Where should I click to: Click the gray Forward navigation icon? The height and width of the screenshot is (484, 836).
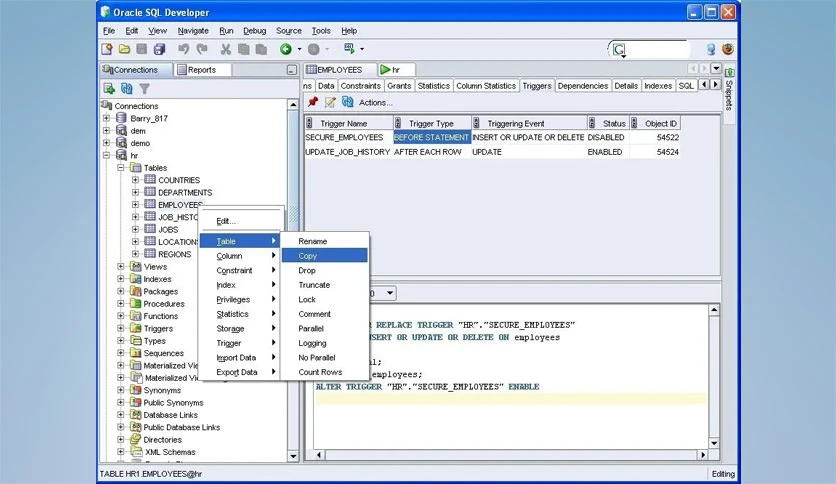(314, 49)
